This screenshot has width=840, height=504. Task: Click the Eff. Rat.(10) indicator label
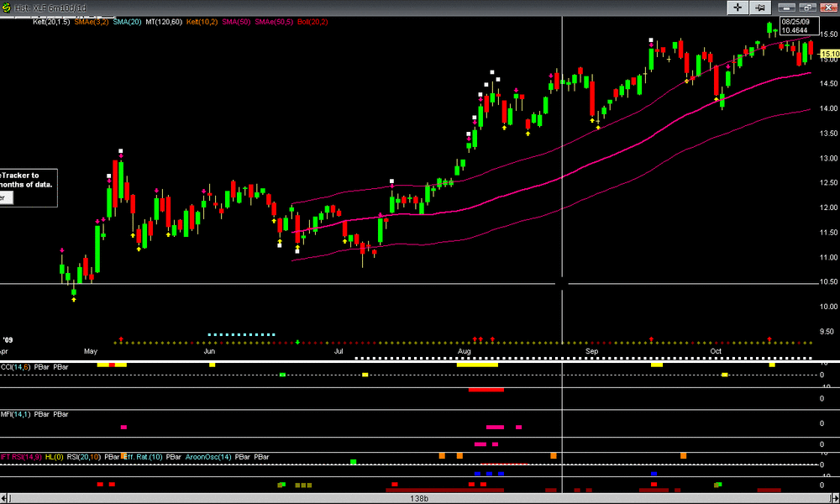143,457
